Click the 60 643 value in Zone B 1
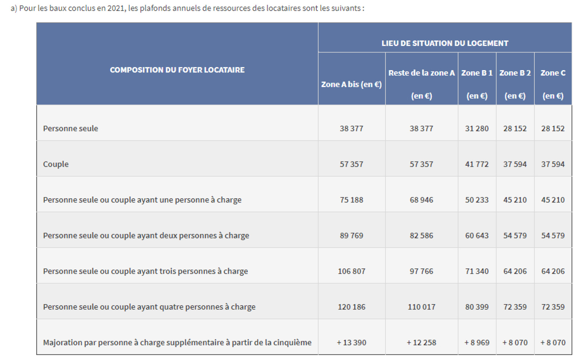The width and height of the screenshot is (588, 364). click(477, 235)
